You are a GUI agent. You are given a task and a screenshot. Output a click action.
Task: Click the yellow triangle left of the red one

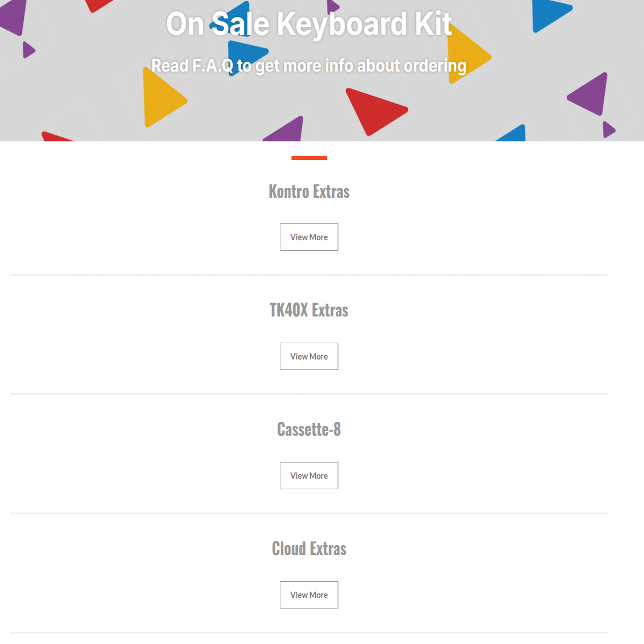[x=161, y=98]
